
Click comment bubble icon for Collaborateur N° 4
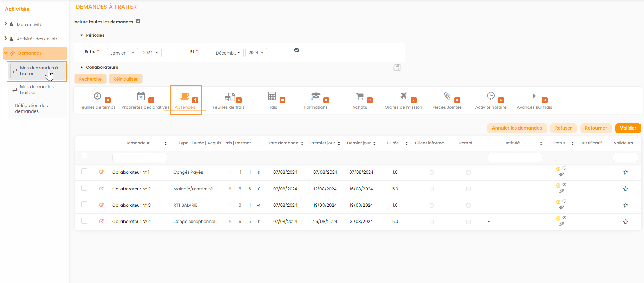564,218
